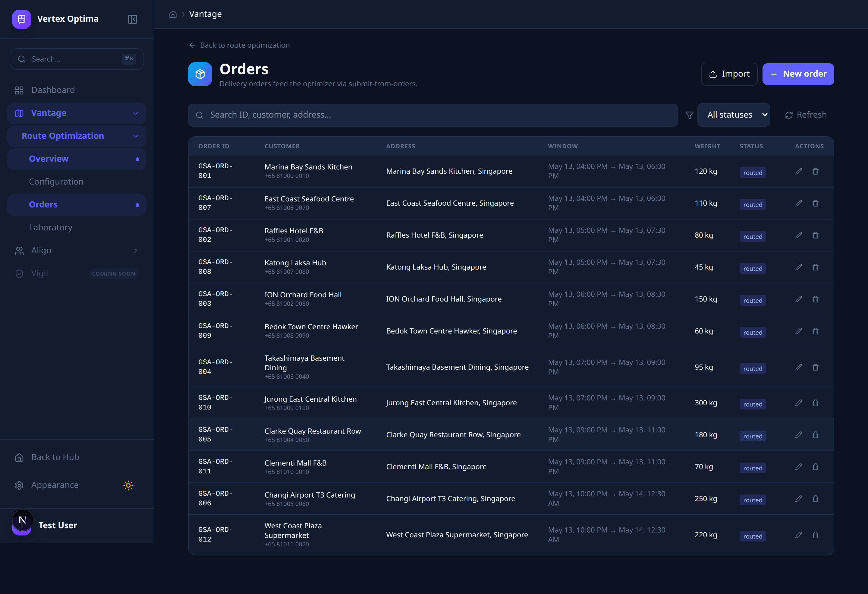Click the Orders page cube icon

point(200,74)
